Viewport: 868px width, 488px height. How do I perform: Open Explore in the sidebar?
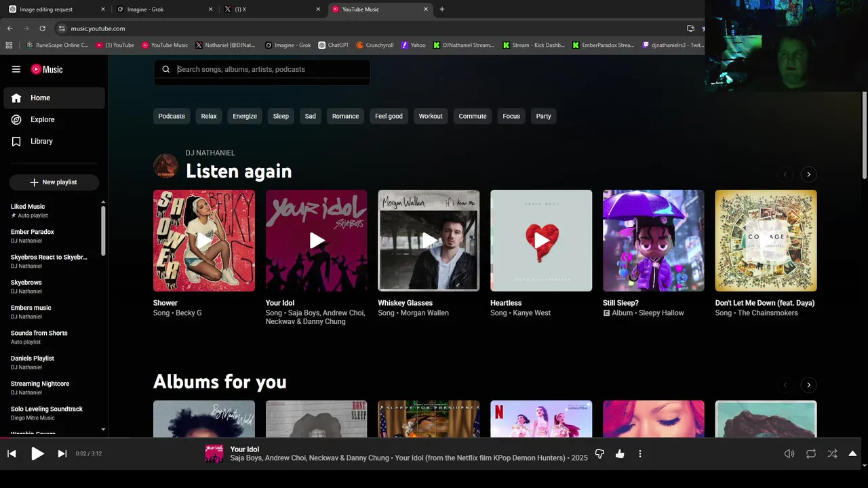(54, 119)
